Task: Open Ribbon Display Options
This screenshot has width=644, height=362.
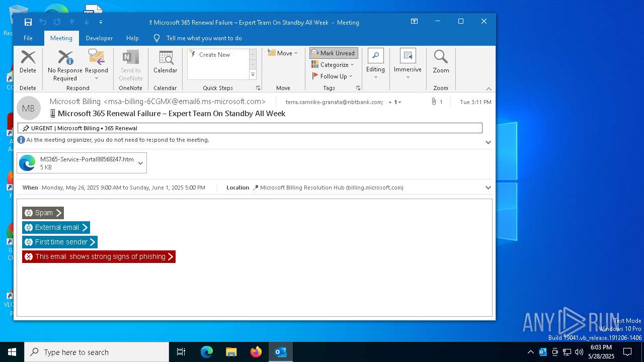Action: click(414, 22)
